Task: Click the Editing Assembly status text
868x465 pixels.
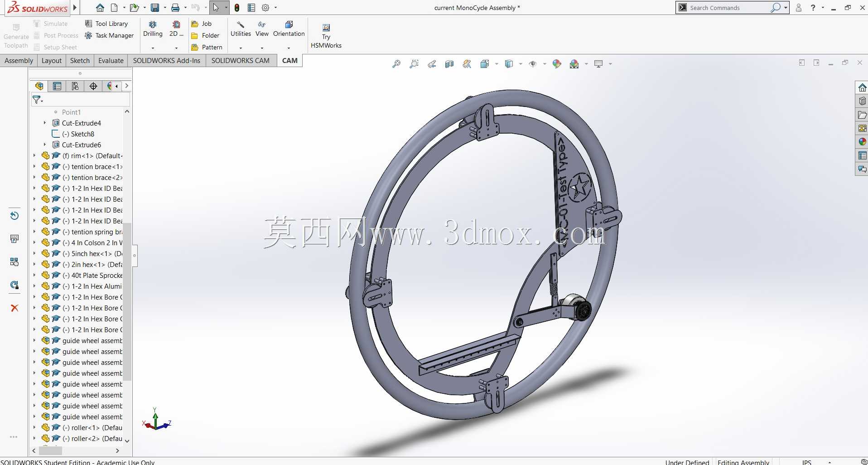Action: pos(743,462)
